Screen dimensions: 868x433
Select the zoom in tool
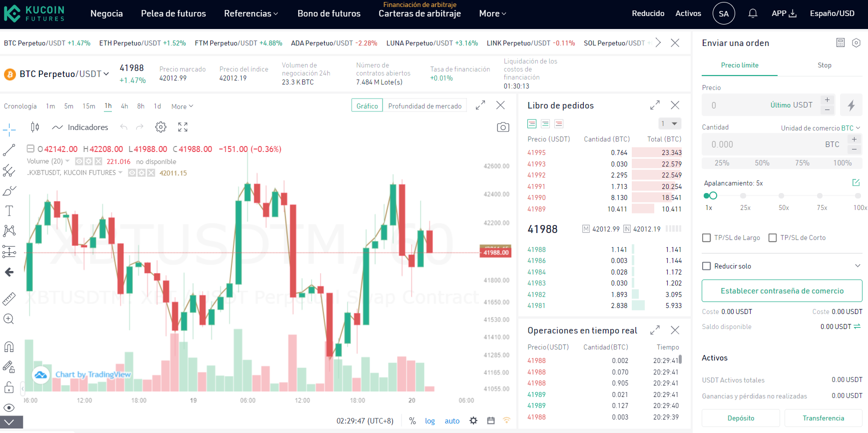click(9, 319)
